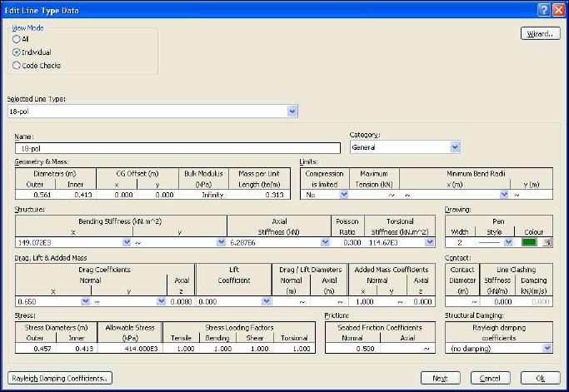This screenshot has height=392, width=569.
Task: Expand the Axial Stiffness dropdown arrow
Action: [x=325, y=242]
